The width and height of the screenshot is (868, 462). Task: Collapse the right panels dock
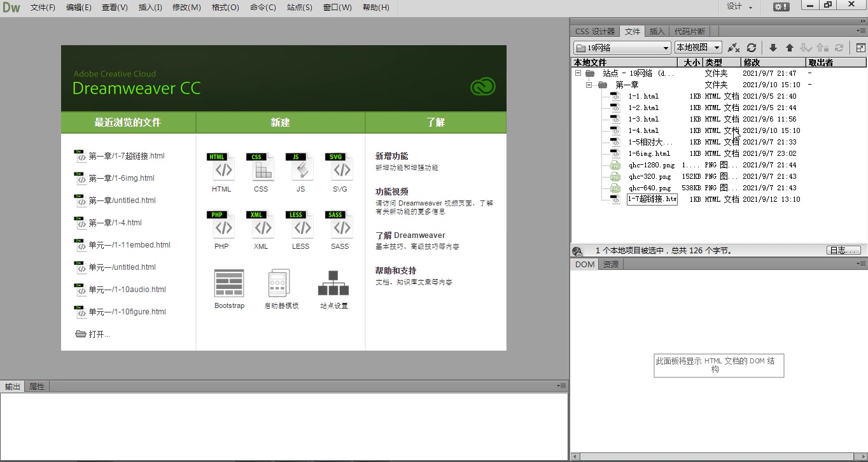click(863, 21)
